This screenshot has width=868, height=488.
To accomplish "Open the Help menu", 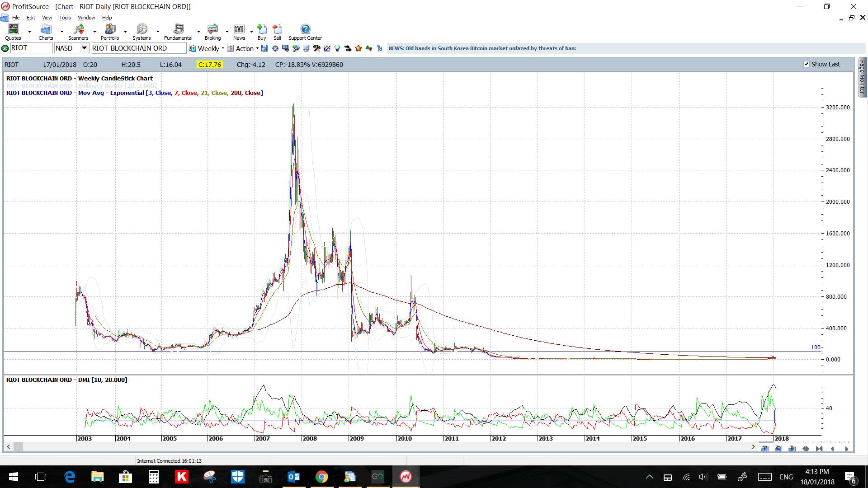I will point(107,18).
